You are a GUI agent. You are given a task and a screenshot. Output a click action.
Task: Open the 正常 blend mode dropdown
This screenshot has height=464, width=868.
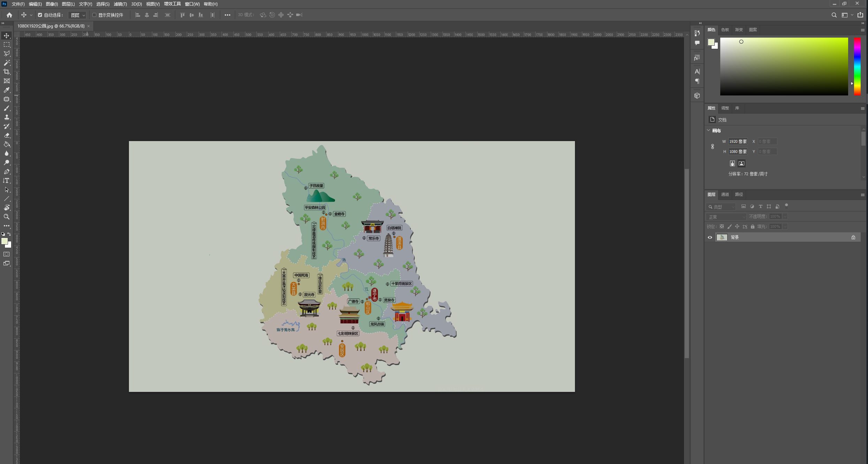click(726, 217)
